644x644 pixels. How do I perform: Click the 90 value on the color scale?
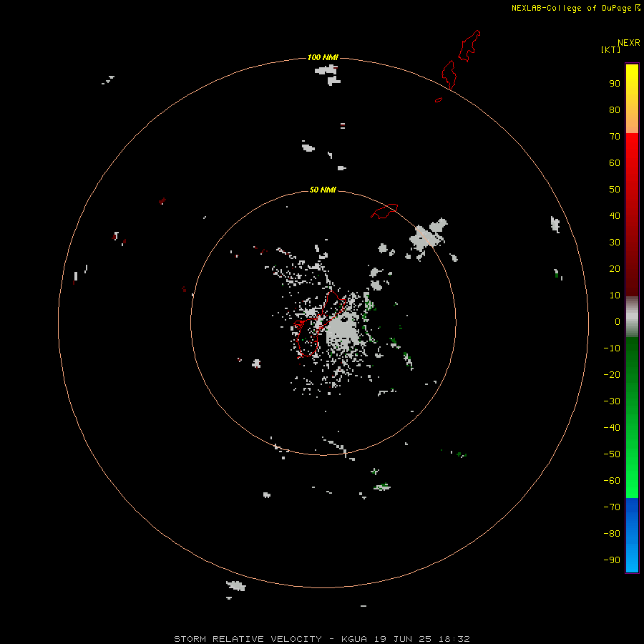click(615, 84)
